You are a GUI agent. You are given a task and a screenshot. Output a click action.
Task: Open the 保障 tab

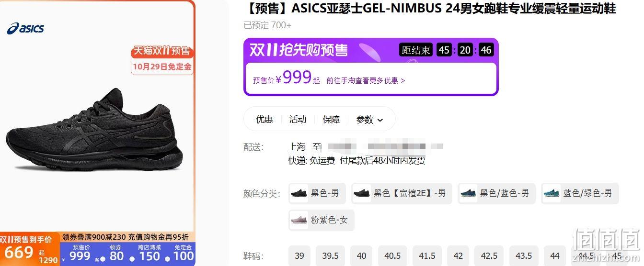331,119
